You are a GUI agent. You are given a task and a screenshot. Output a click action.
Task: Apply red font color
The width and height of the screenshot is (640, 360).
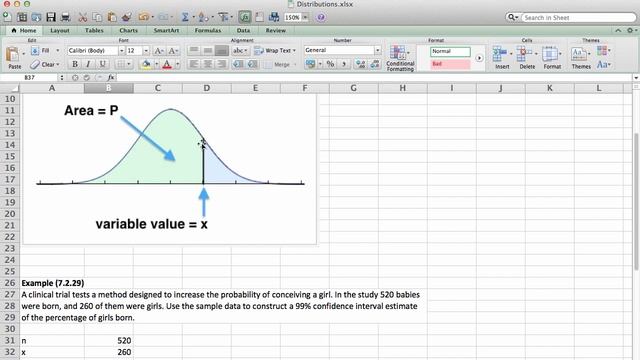click(x=167, y=64)
